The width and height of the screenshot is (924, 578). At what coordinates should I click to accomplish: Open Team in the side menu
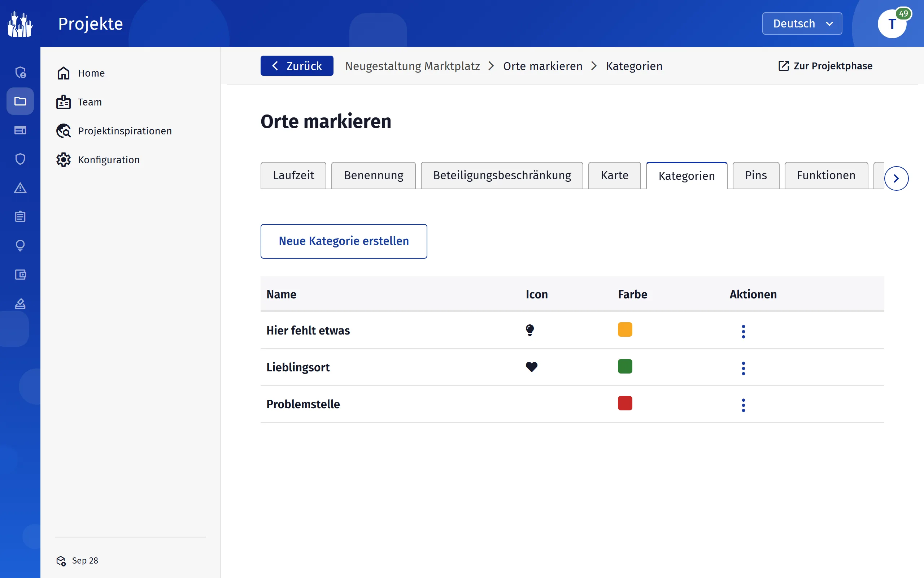pos(90,102)
